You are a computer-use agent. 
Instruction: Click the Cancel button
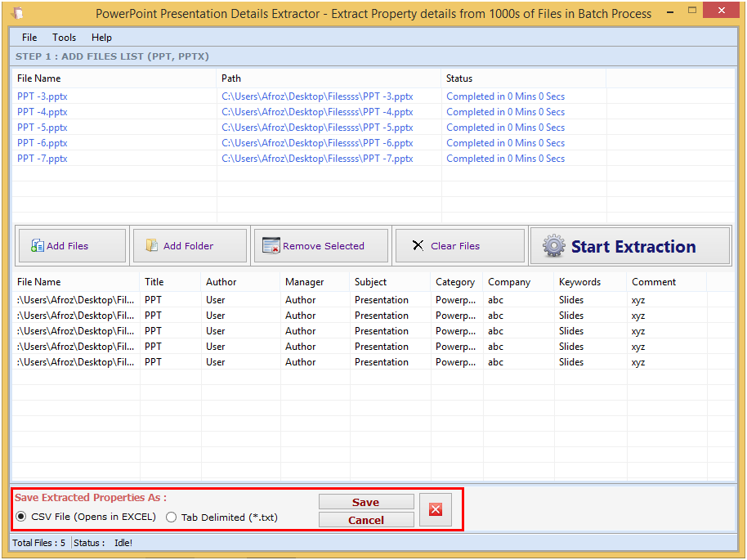pyautogui.click(x=366, y=520)
